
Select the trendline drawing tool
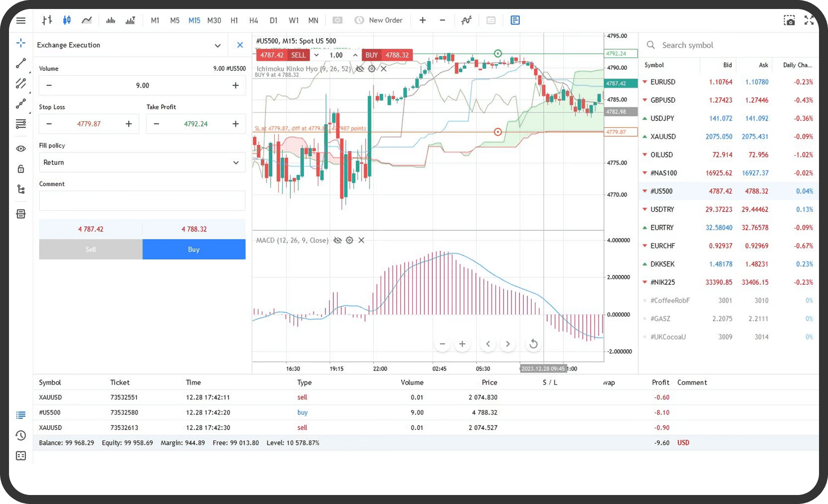tap(21, 63)
